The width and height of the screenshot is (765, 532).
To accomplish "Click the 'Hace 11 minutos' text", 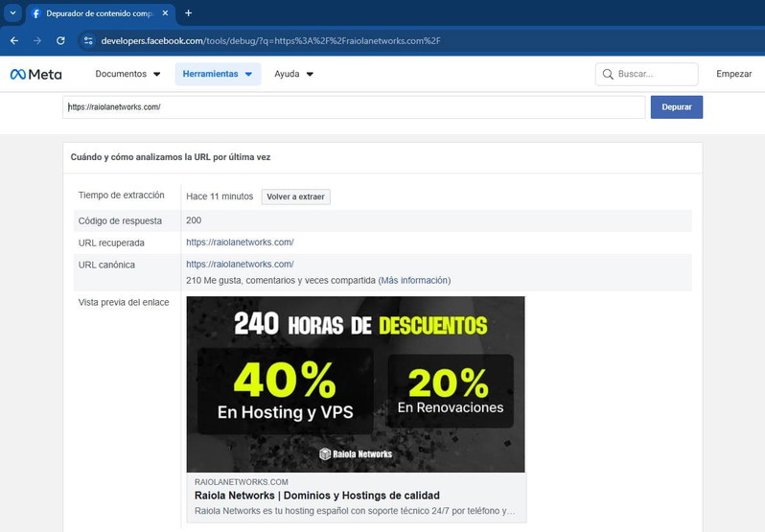I will [x=220, y=197].
